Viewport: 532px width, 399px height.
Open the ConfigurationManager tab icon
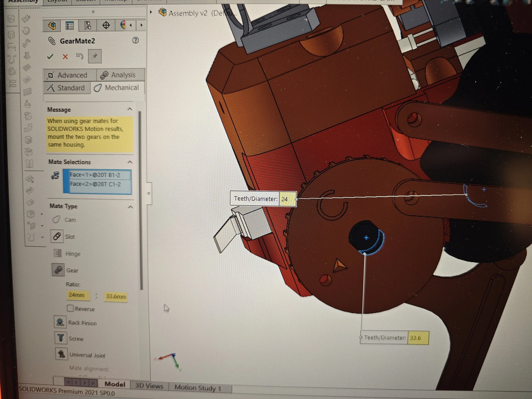click(x=88, y=26)
